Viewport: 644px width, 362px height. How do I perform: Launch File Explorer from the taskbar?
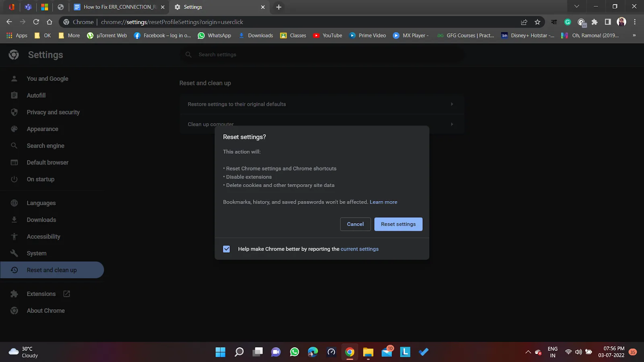pos(368,352)
